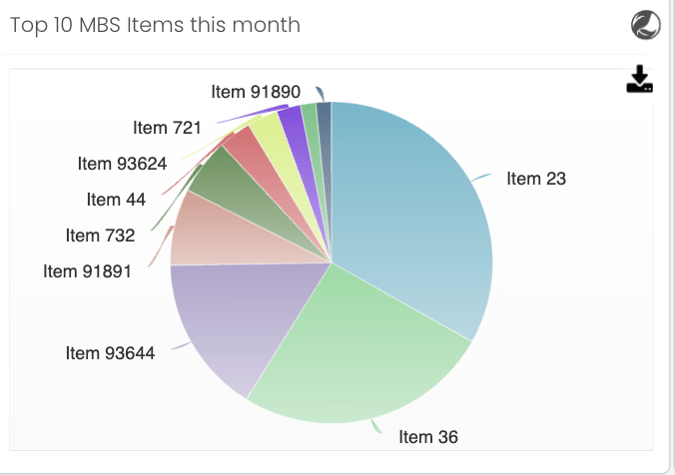Click the red Item 44 pie slice
The width and height of the screenshot is (675, 475).
pyautogui.click(x=245, y=150)
